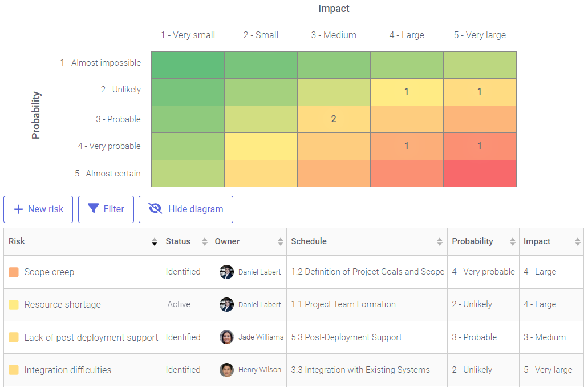The width and height of the screenshot is (588, 387).
Task: Click Daniel Labert's avatar in Resource shortage row
Action: click(x=226, y=304)
